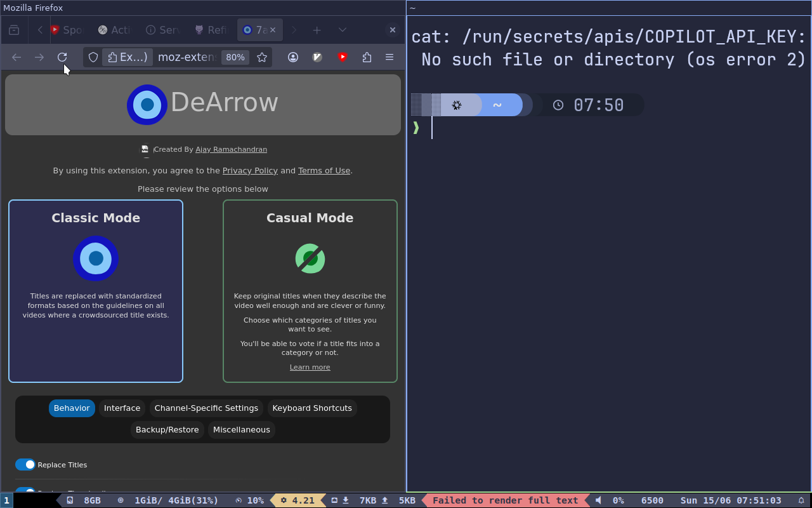Open Firefox hamburger application menu
812x508 pixels.
(x=390, y=57)
